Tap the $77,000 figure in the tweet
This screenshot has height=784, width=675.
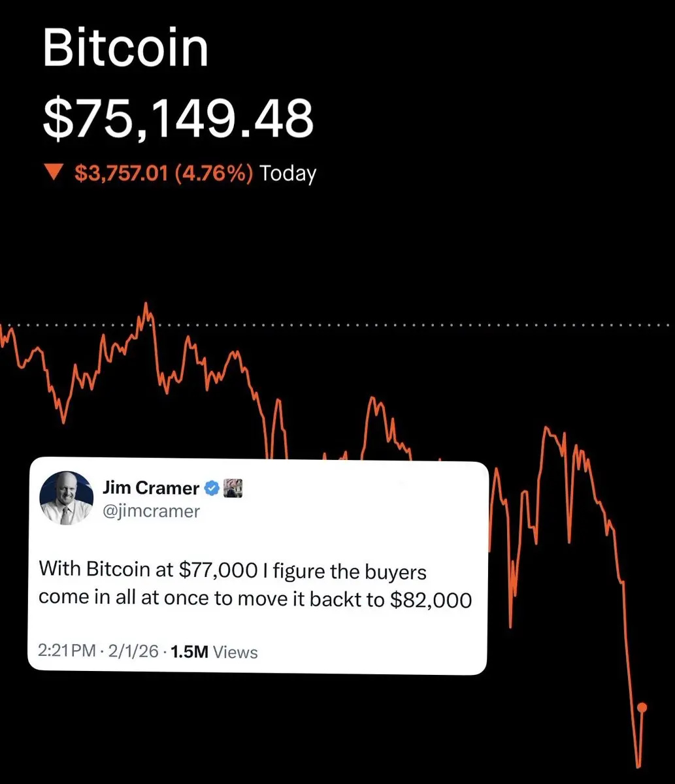pos(218,570)
